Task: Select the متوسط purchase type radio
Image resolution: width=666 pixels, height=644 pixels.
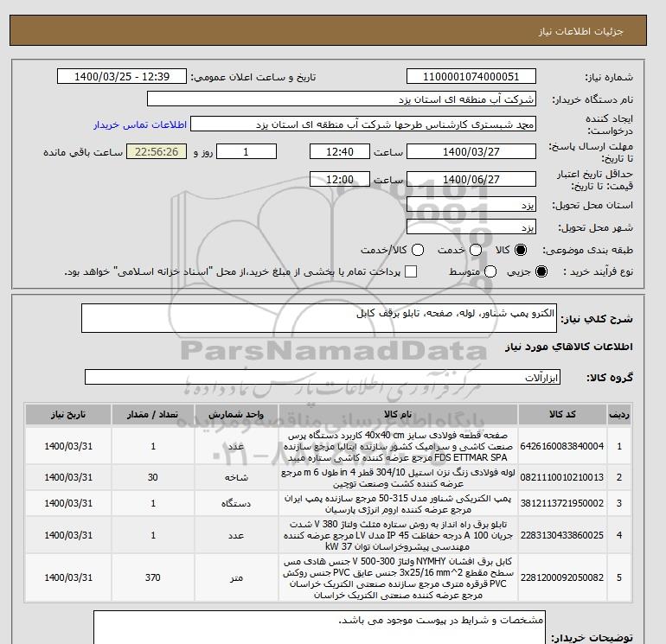Action: click(x=490, y=271)
